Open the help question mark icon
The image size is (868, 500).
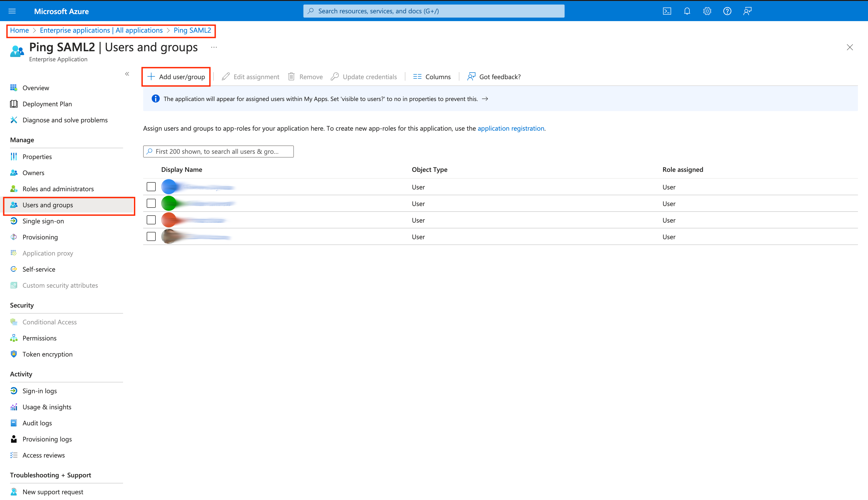pos(727,11)
